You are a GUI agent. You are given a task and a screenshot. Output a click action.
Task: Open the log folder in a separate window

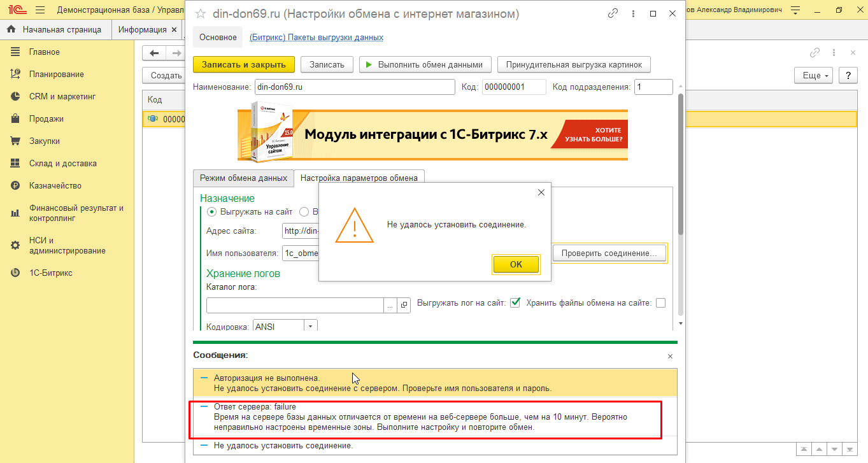(x=404, y=305)
